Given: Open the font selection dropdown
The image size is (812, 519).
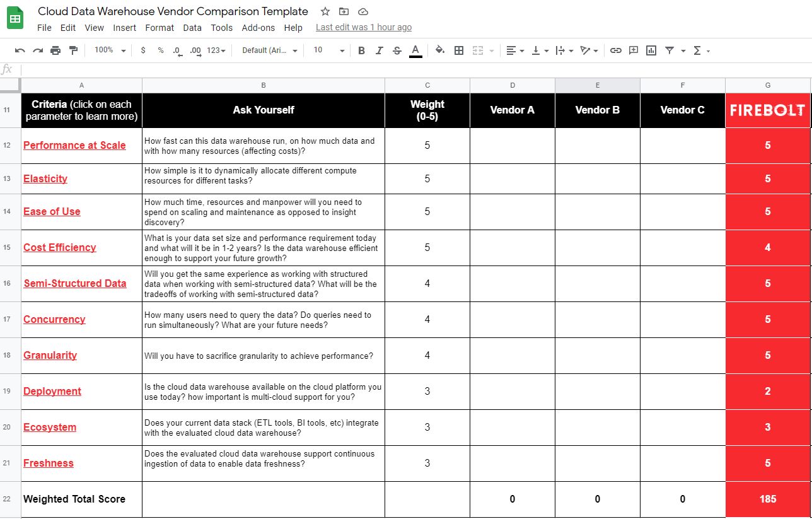Looking at the screenshot, I should coord(269,50).
